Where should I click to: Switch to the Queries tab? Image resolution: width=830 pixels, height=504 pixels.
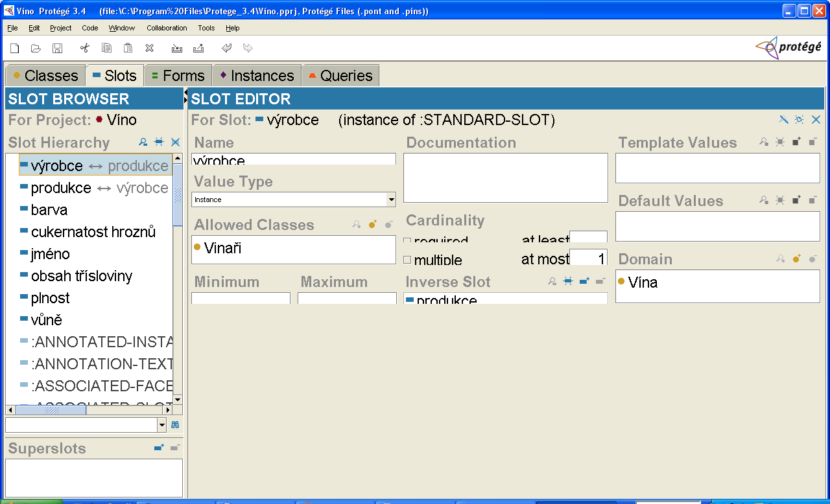[340, 75]
